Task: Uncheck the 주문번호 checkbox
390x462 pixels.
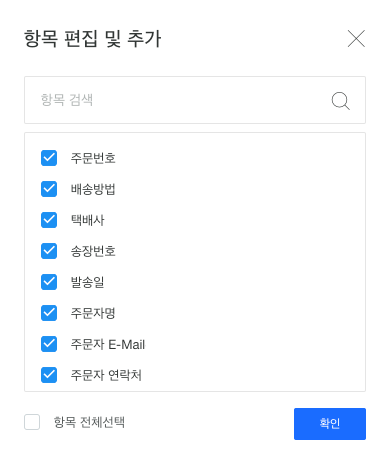Action: tap(49, 158)
